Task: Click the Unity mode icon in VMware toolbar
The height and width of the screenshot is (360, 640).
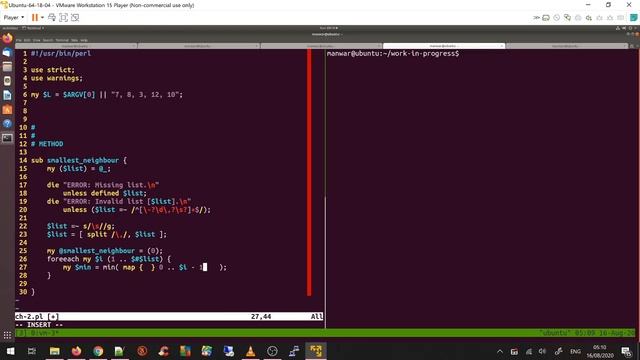Action: pyautogui.click(x=75, y=18)
